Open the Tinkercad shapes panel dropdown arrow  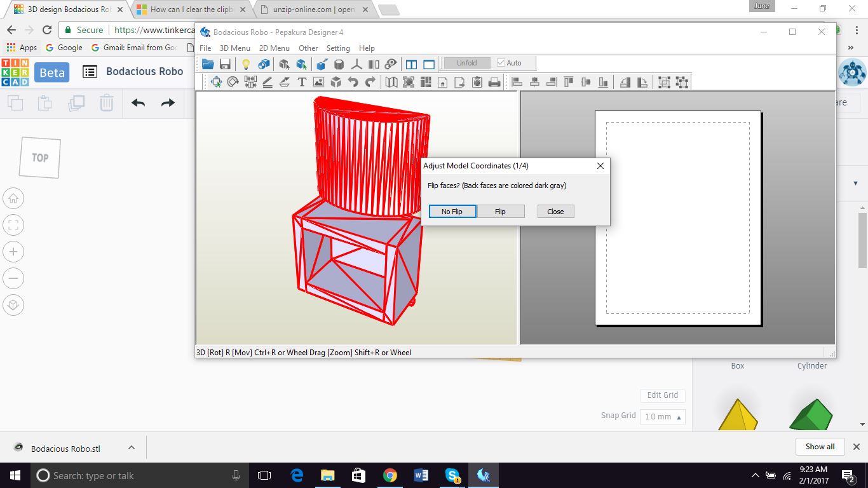[x=855, y=184]
